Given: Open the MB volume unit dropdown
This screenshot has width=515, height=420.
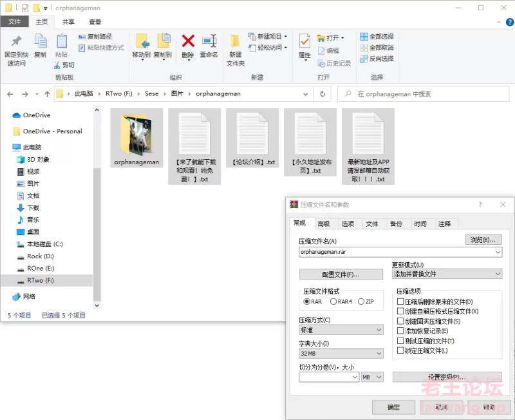Looking at the screenshot, I should click(x=372, y=377).
